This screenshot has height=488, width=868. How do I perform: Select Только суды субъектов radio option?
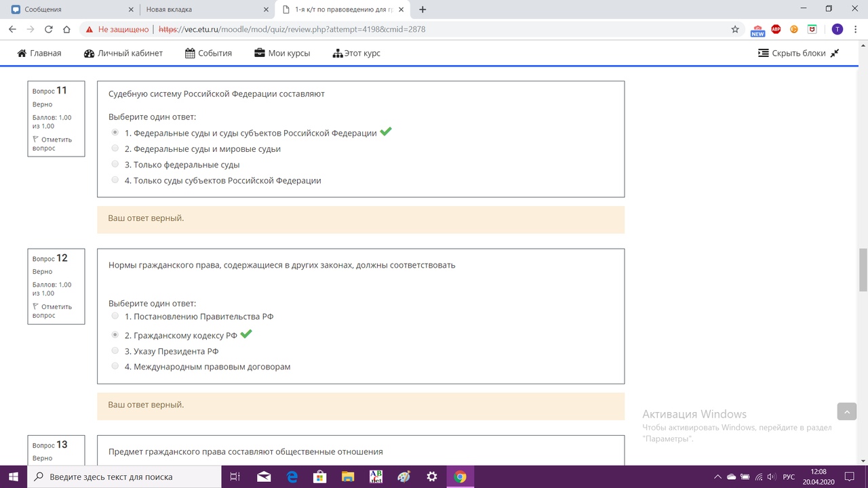point(115,180)
